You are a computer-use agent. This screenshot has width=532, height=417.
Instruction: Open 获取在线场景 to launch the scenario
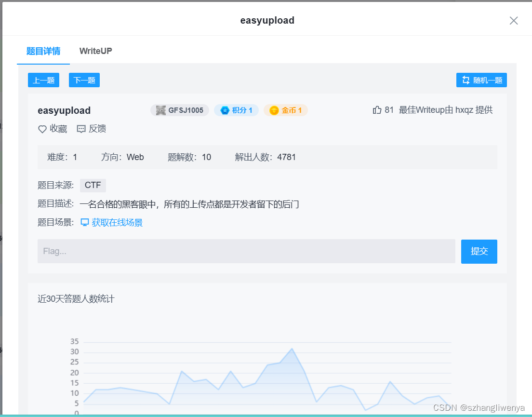point(116,222)
